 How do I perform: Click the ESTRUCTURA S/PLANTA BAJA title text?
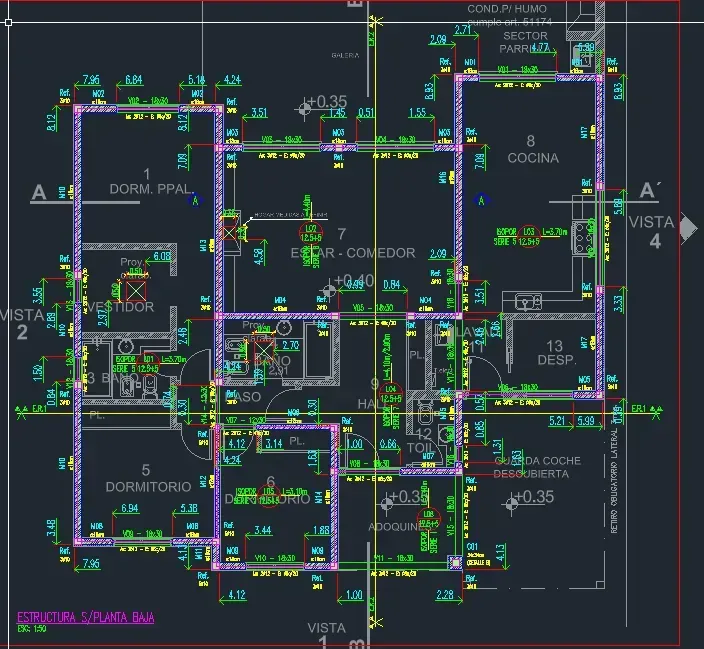point(86,617)
